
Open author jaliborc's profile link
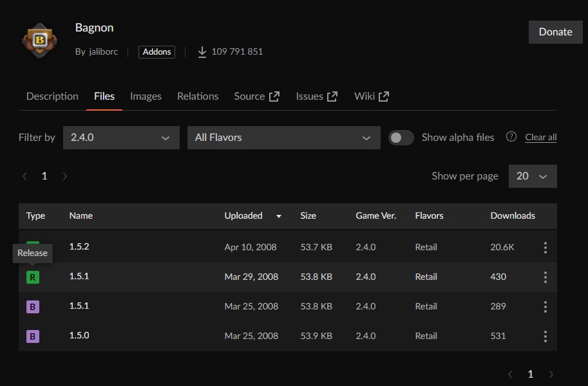click(x=103, y=51)
